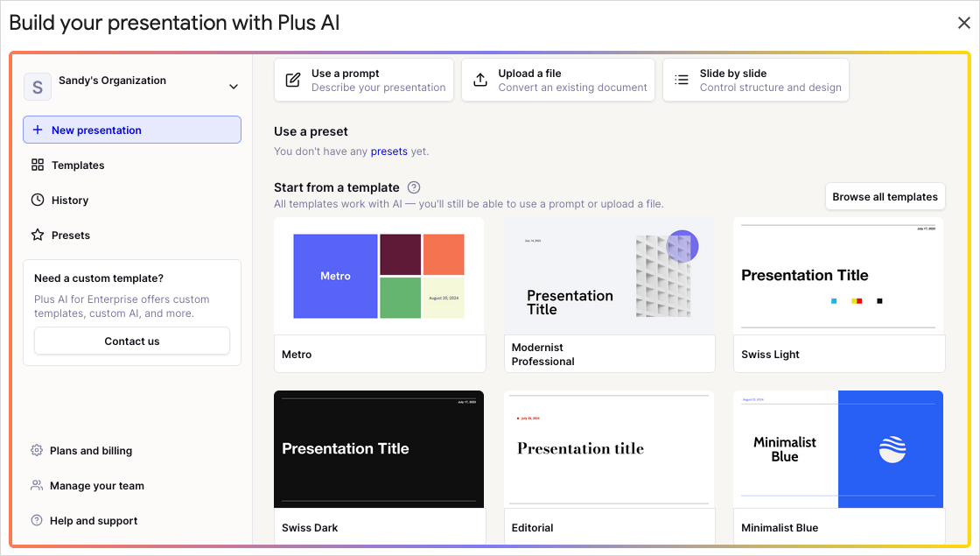Click the Sandy's Organization name
980x556 pixels.
click(x=113, y=80)
